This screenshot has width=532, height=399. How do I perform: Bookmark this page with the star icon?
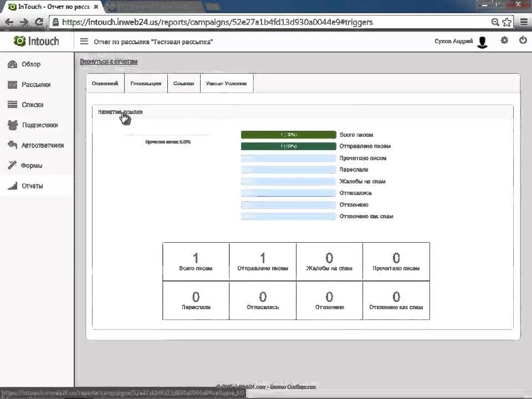507,22
